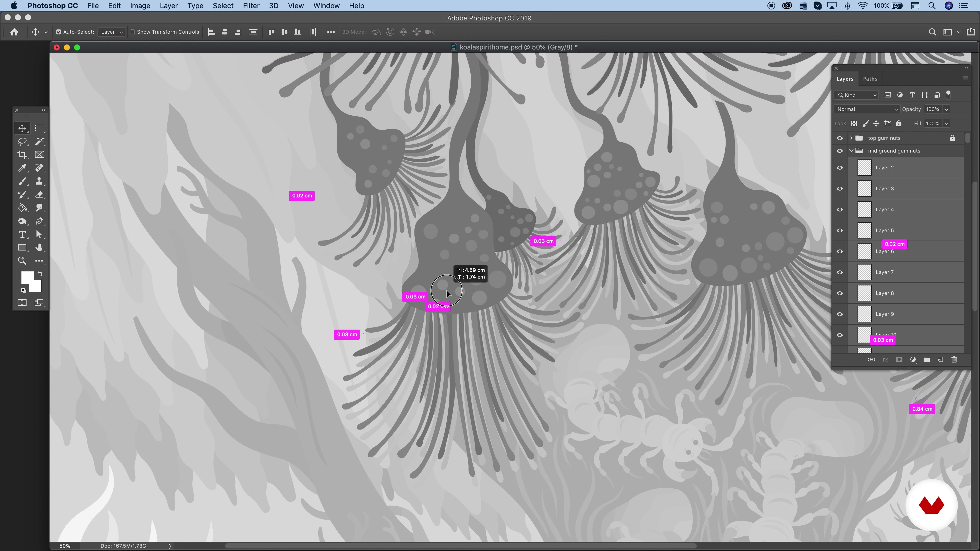Open the workspace switcher dropdown arrow
Image resolution: width=980 pixels, height=551 pixels.
[x=959, y=32]
